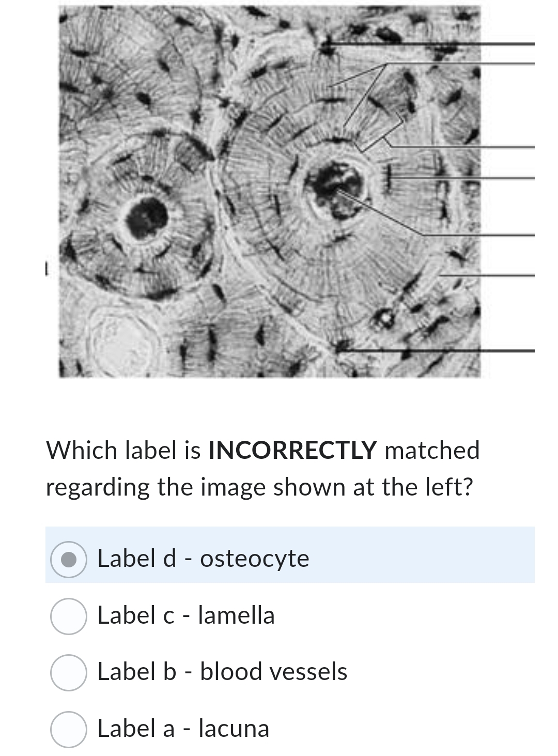The image size is (558, 756).
Task: Click the question text about incorrectly matched labels
Action: click(258, 468)
